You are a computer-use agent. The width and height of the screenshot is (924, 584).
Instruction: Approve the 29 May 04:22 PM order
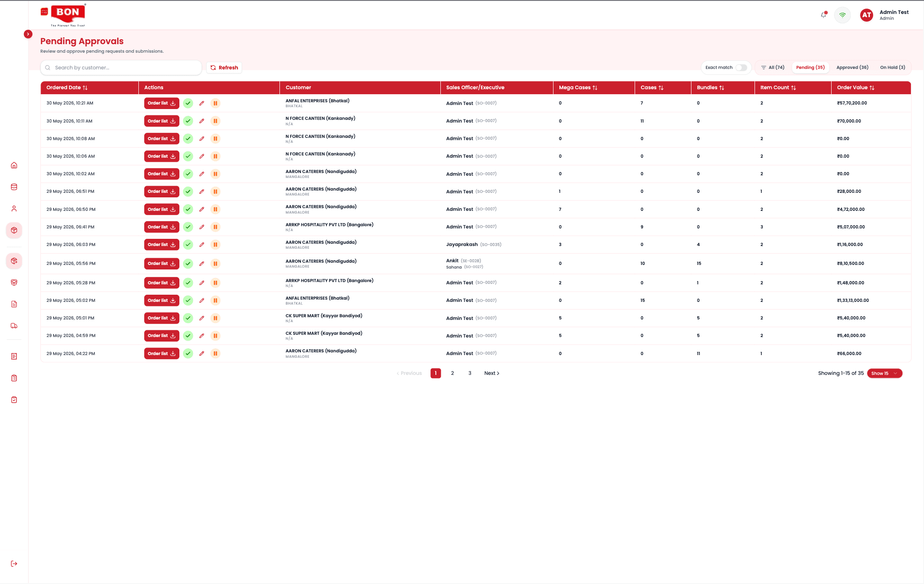(188, 354)
